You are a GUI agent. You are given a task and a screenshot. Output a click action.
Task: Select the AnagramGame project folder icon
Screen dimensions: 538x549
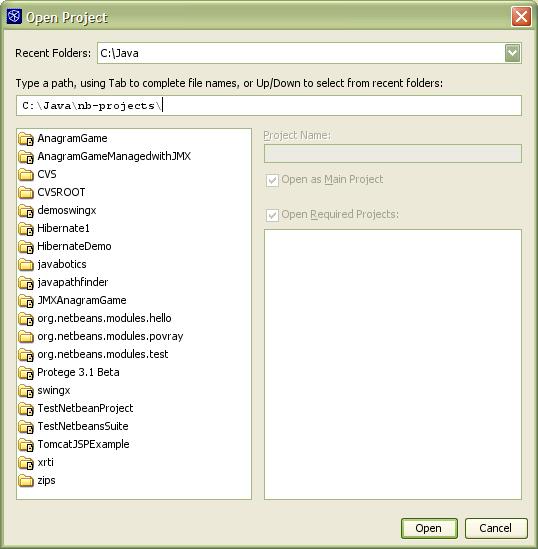pos(26,139)
